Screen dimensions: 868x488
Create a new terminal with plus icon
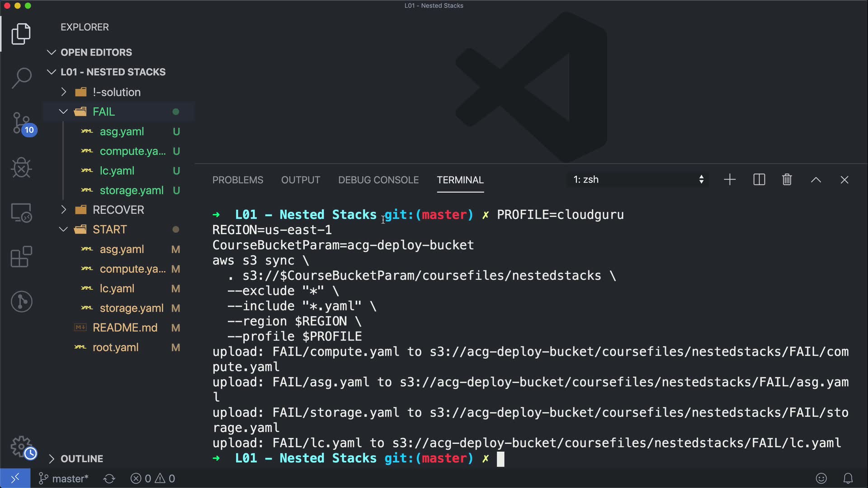[730, 180]
